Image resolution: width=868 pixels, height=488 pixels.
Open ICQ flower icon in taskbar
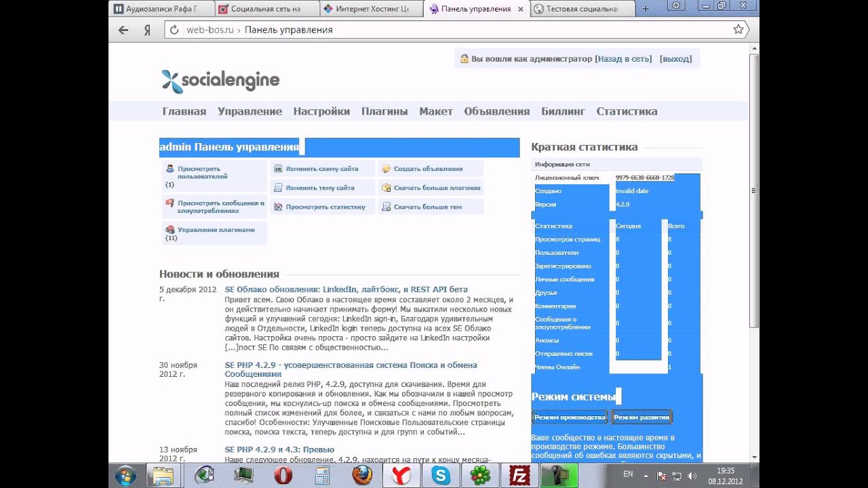pyautogui.click(x=481, y=476)
